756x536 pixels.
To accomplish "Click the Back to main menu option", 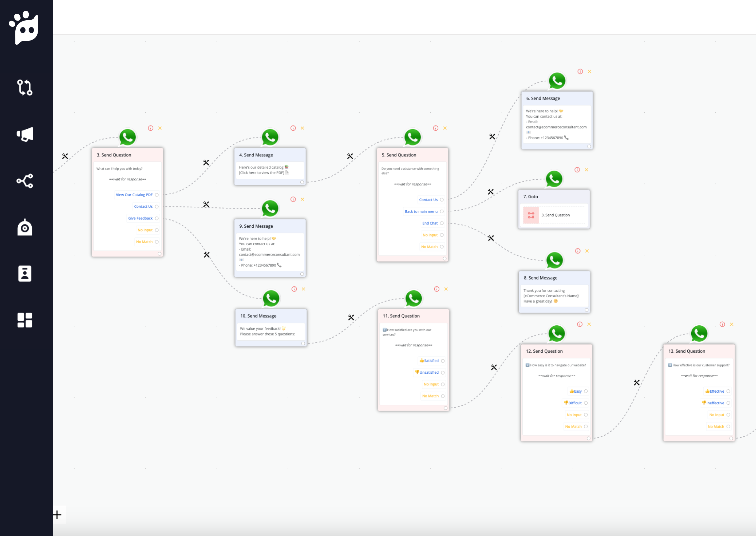I will point(421,212).
